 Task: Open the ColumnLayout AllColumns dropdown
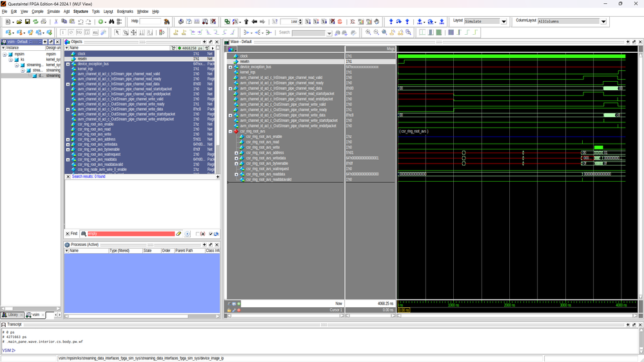603,21
